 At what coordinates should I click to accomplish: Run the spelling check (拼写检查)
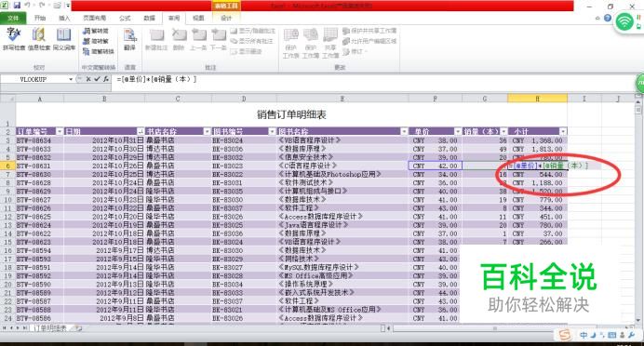[x=14, y=39]
